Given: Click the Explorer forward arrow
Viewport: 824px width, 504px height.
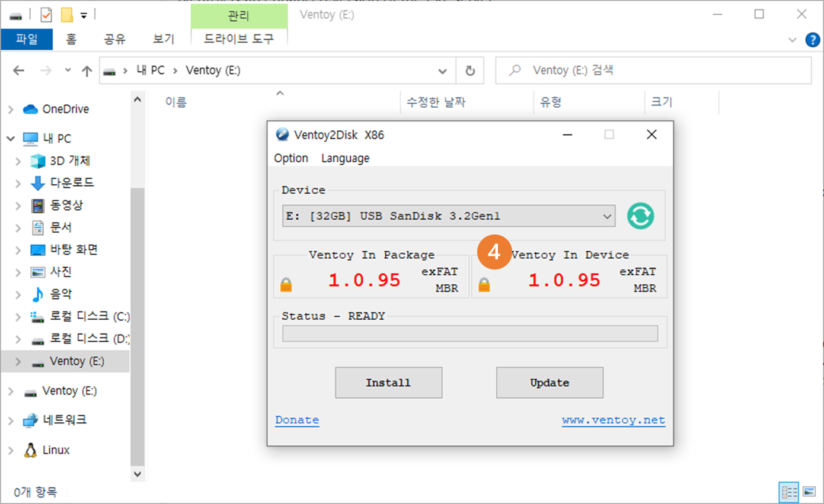Looking at the screenshot, I should pyautogui.click(x=46, y=70).
